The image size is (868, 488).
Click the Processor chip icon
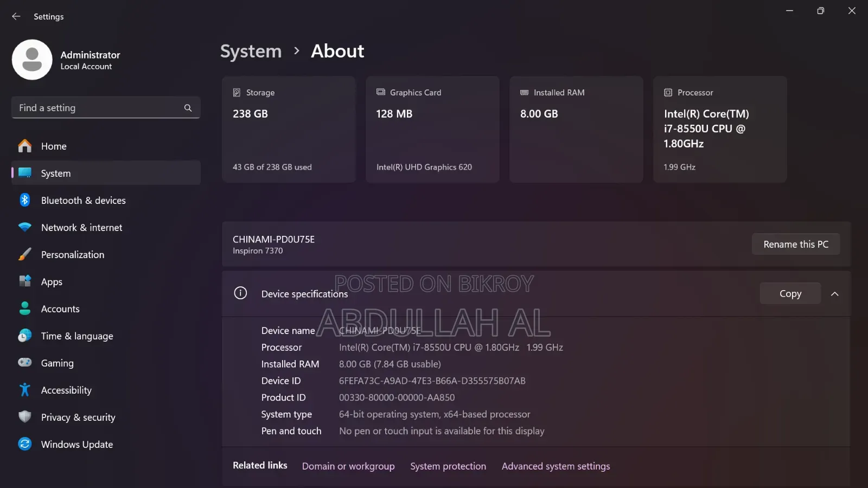tap(668, 93)
